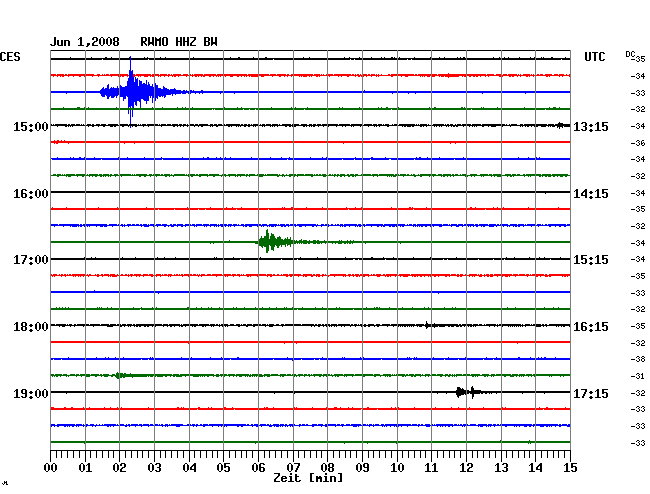The width and height of the screenshot is (650, 494).
Task: Click the "01" minute axis label
Action: pos(85,468)
